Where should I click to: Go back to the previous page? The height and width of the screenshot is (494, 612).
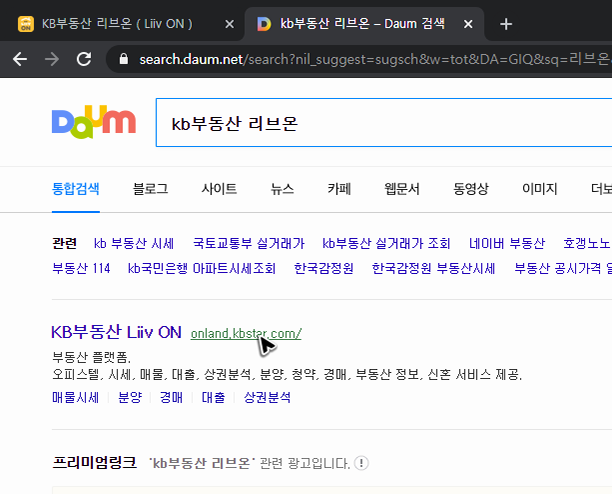(x=20, y=59)
